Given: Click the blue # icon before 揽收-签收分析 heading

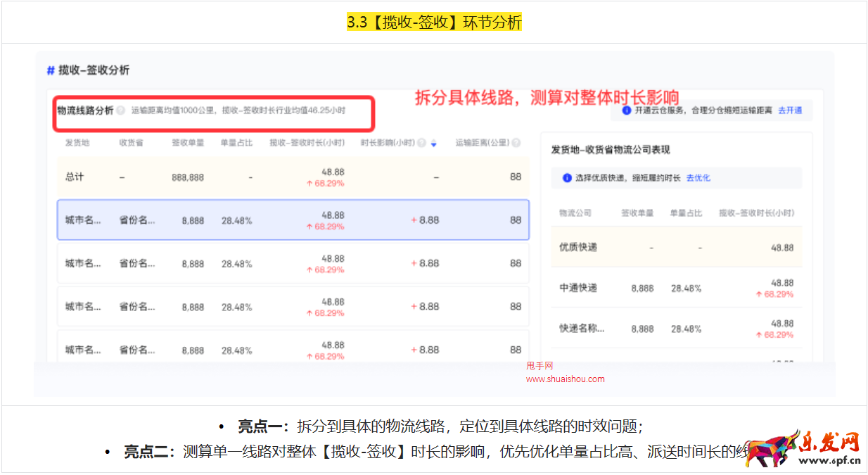Looking at the screenshot, I should pyautogui.click(x=49, y=70).
